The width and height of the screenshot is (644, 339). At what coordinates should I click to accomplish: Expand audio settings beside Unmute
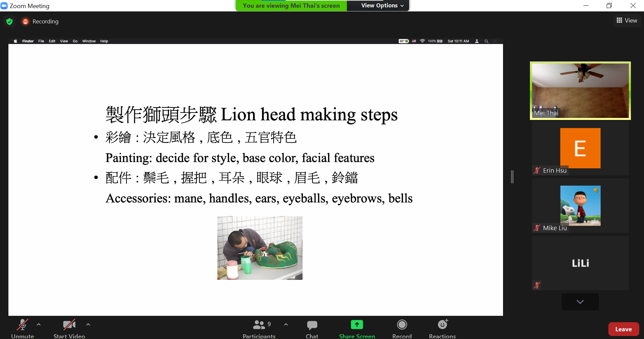tap(38, 325)
